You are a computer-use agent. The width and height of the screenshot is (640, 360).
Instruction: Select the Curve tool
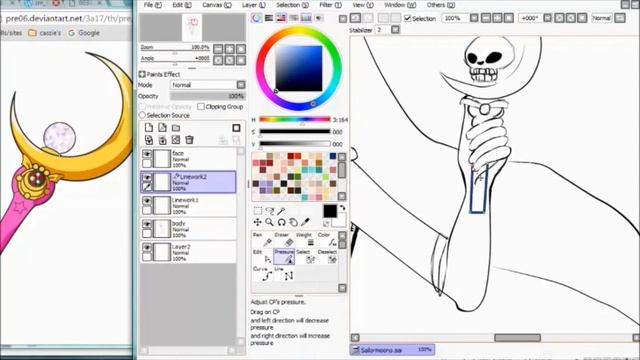pyautogui.click(x=263, y=274)
